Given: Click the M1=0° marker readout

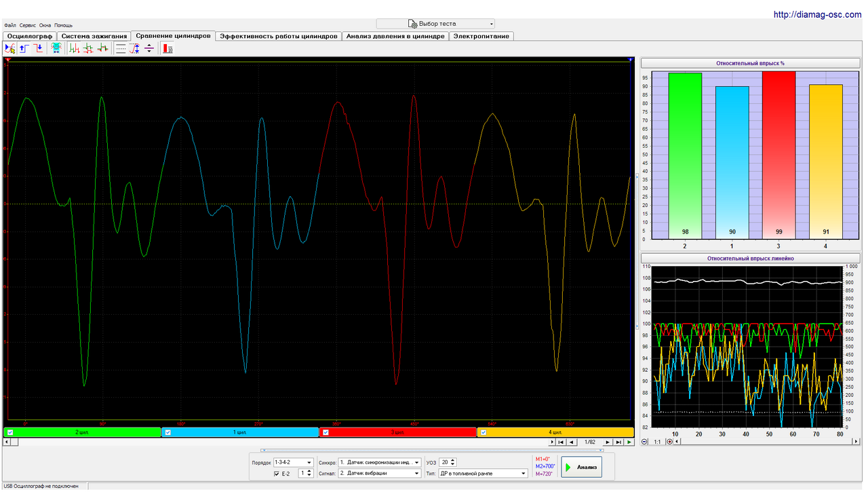Looking at the screenshot, I should [x=542, y=459].
